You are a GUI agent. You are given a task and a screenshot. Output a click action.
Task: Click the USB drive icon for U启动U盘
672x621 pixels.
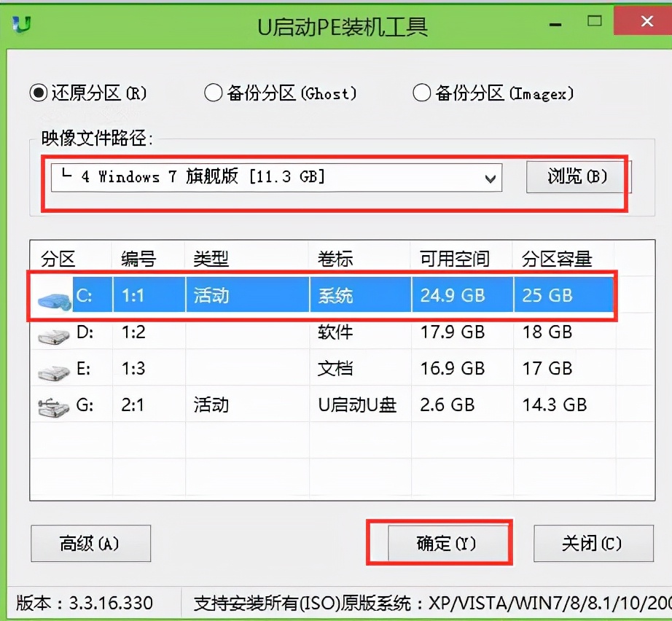point(52,406)
